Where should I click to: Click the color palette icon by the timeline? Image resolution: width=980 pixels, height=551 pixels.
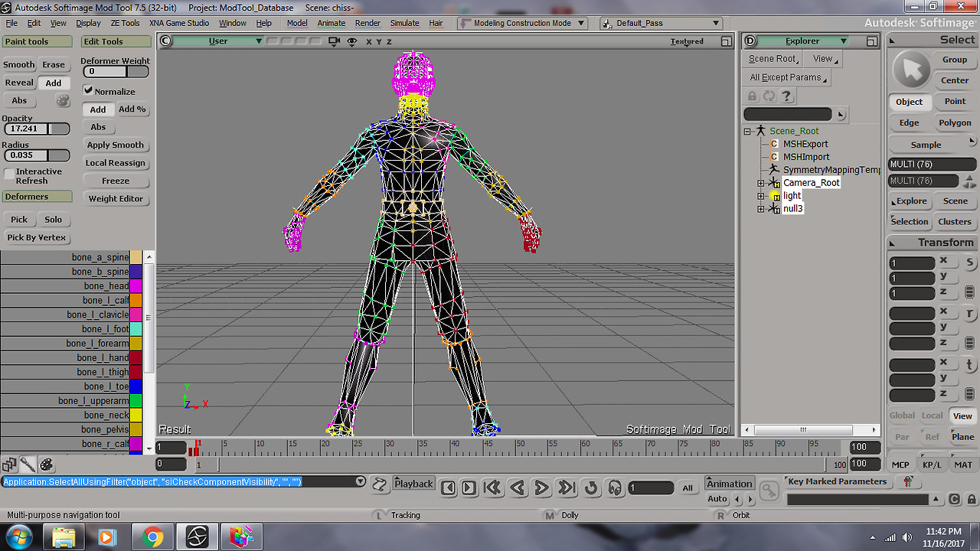point(46,464)
